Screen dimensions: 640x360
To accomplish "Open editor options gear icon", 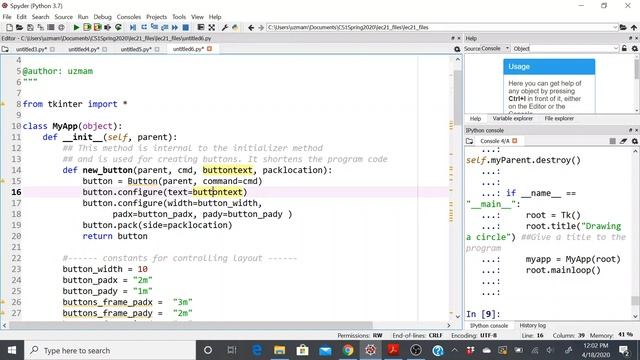I will tap(457, 49).
